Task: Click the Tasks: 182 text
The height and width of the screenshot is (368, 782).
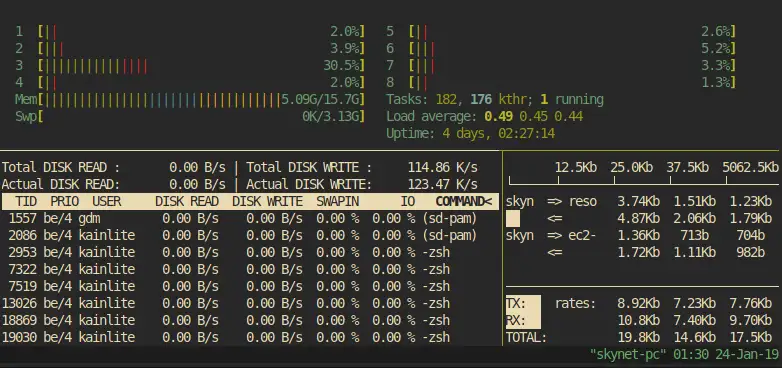Action: click(x=422, y=100)
